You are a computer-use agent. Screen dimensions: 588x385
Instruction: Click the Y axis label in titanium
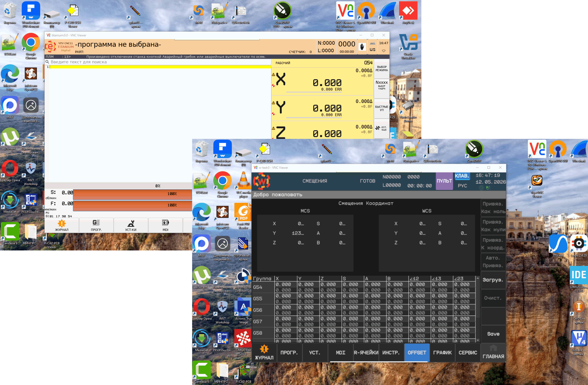point(281,107)
